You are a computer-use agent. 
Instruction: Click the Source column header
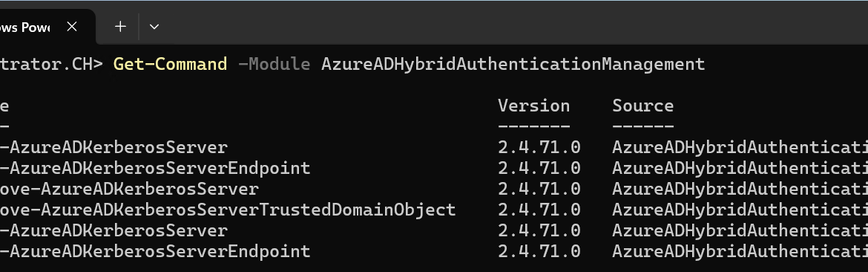(642, 106)
